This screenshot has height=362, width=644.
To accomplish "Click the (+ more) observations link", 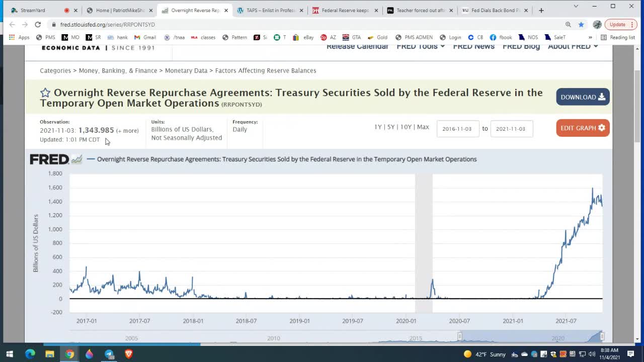I will pyautogui.click(x=127, y=131).
